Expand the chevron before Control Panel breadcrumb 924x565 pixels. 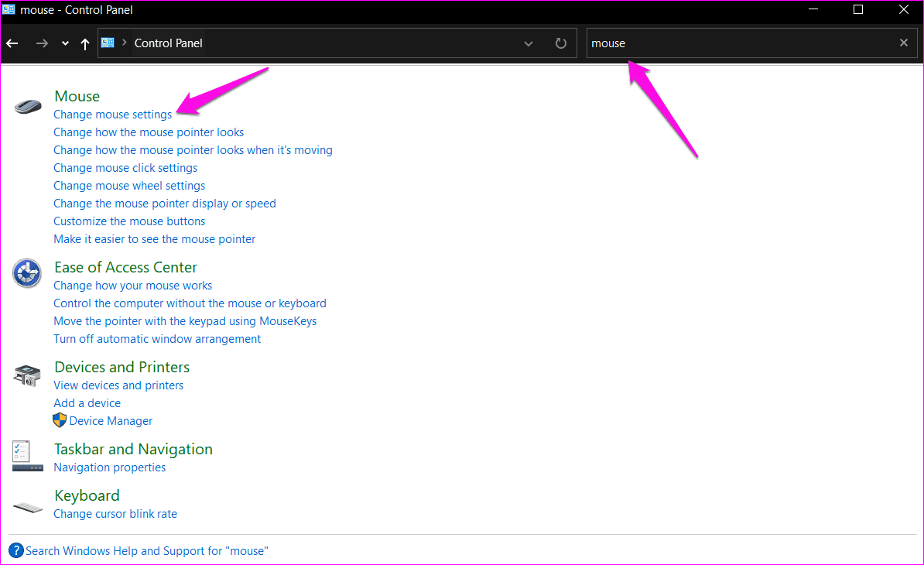tap(125, 43)
